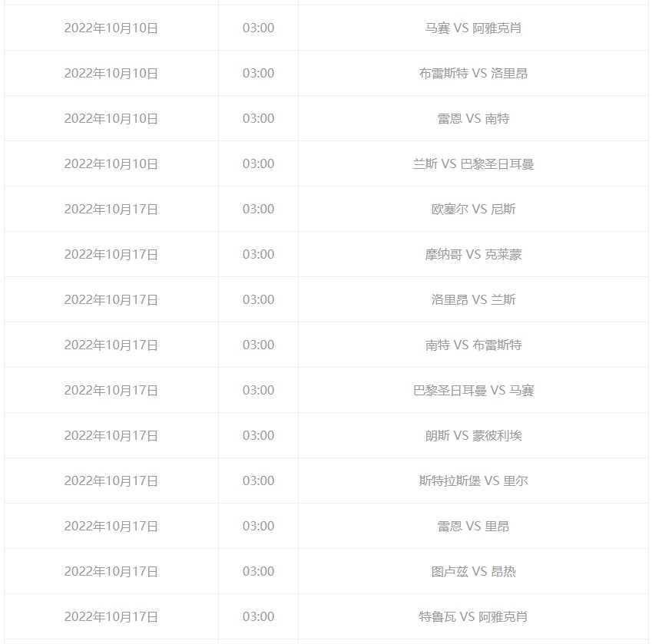This screenshot has height=644, width=652.
Task: Click the 洛里昂 VS 兰斯 match cell
Action: 473,299
